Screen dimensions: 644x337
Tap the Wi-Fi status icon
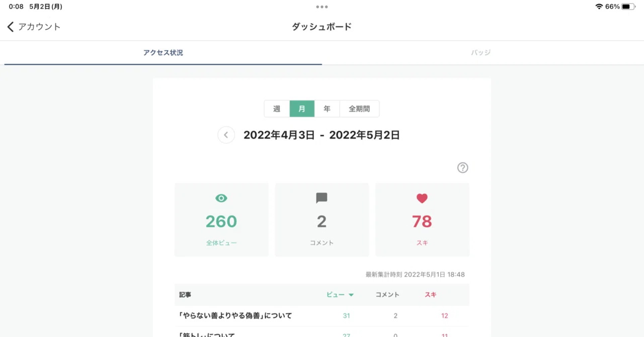[599, 7]
